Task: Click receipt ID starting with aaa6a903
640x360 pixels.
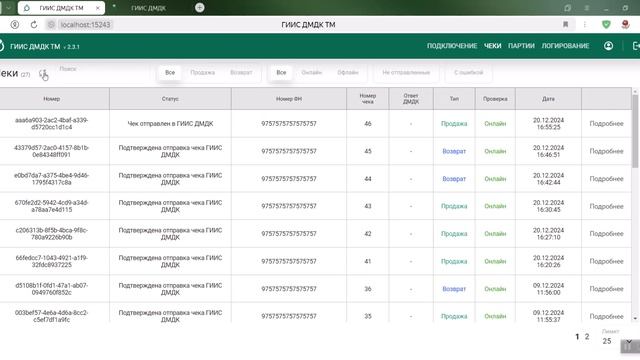Action: (51, 124)
